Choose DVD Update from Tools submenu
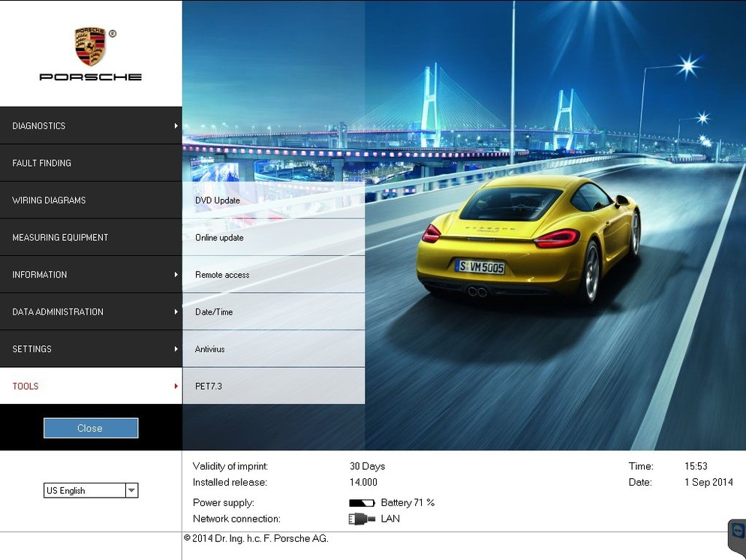This screenshot has height=560, width=746. [274, 200]
